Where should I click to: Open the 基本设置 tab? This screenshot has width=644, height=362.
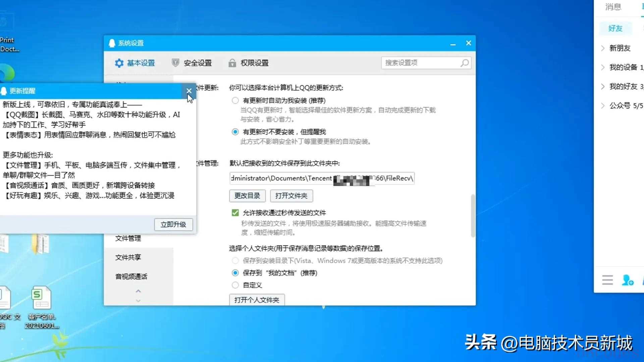[135, 63]
